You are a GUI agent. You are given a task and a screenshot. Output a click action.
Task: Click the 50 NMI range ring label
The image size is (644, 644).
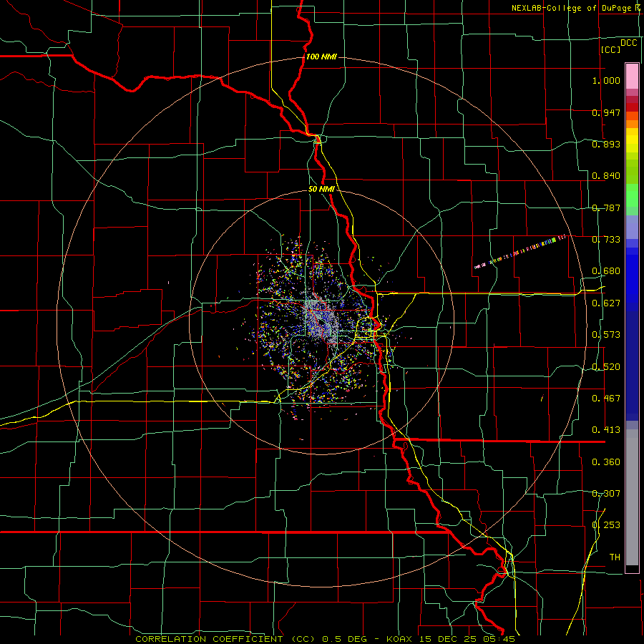coord(322,190)
